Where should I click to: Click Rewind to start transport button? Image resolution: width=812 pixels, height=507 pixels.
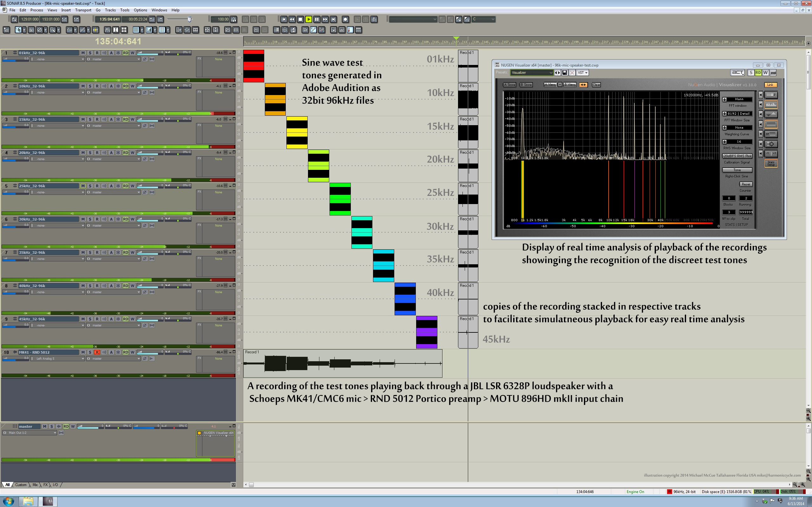(284, 19)
